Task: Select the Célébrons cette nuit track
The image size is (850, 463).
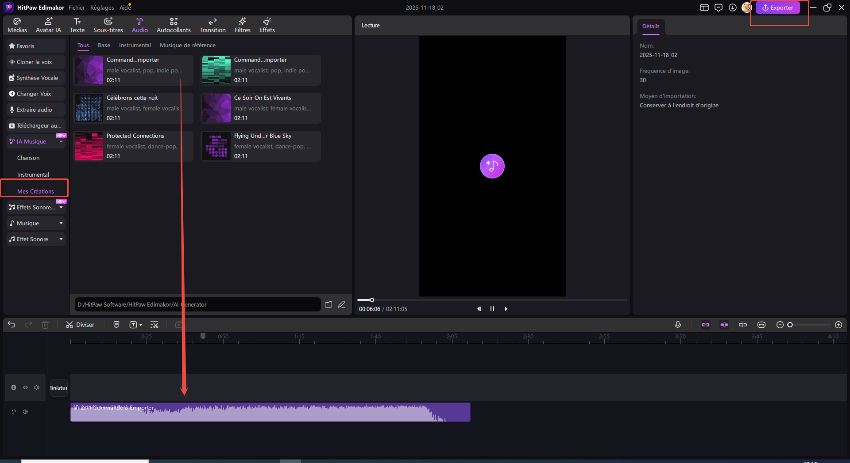Action: click(133, 108)
